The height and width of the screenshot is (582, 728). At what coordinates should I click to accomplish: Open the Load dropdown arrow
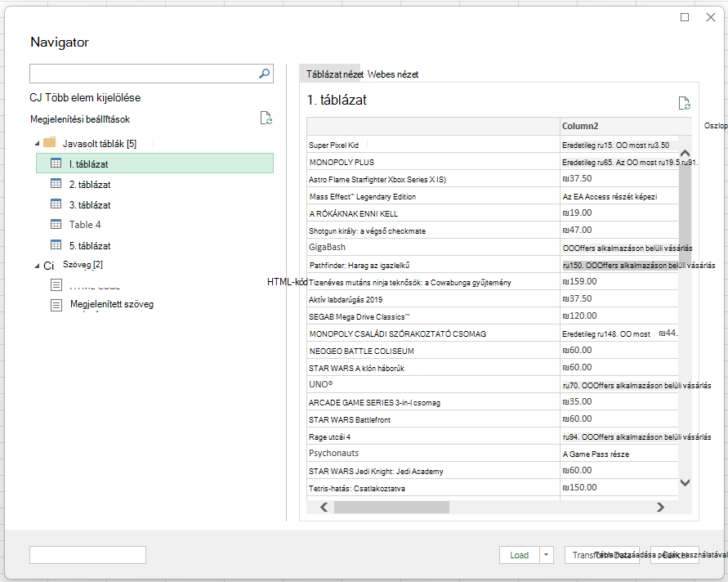(547, 554)
